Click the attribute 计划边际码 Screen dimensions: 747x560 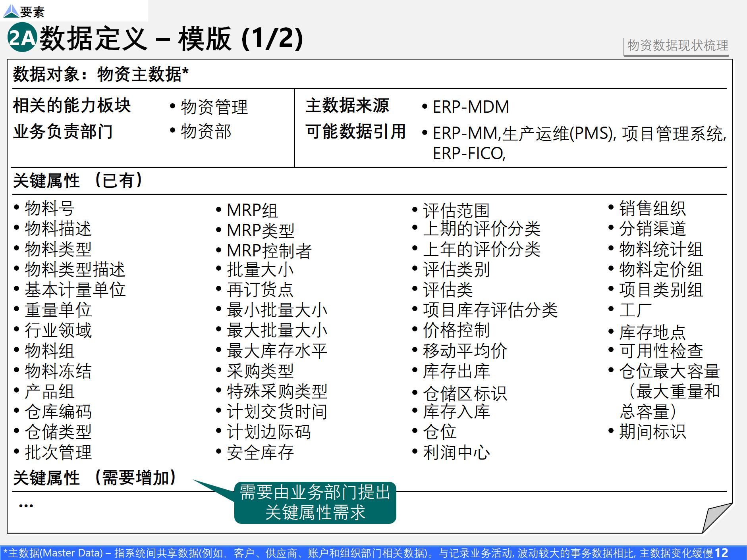(x=269, y=432)
